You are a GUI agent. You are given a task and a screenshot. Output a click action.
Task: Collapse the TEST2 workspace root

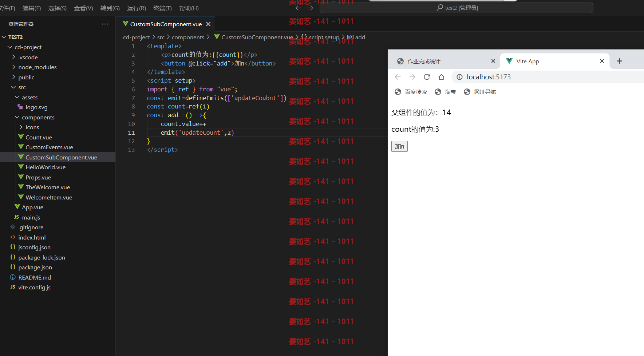tap(58, 37)
